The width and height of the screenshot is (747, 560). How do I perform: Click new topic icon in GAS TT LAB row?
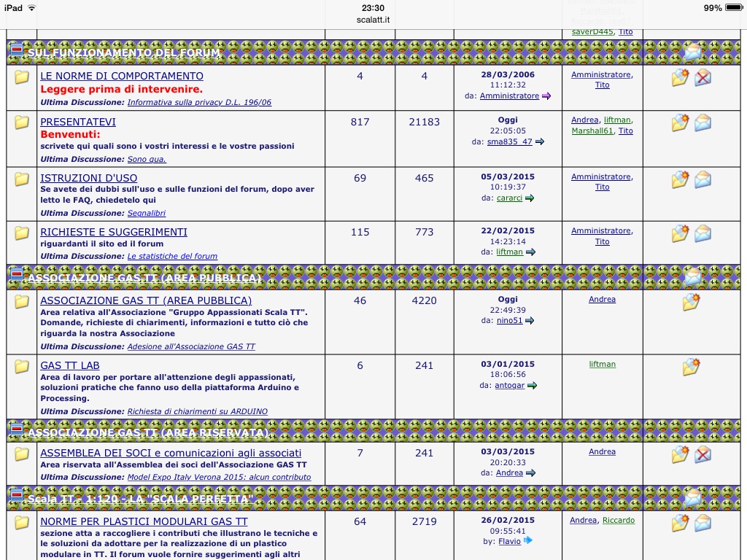point(692,367)
